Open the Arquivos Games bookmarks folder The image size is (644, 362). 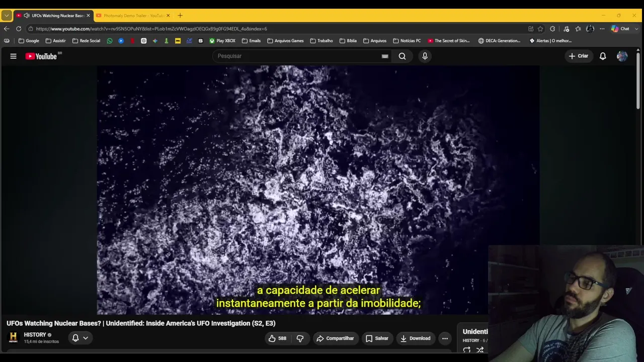[x=285, y=41]
